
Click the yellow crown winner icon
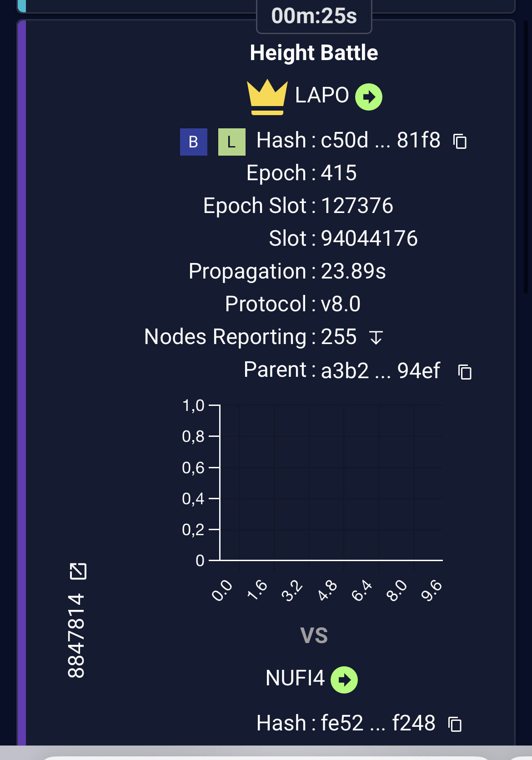(x=267, y=97)
